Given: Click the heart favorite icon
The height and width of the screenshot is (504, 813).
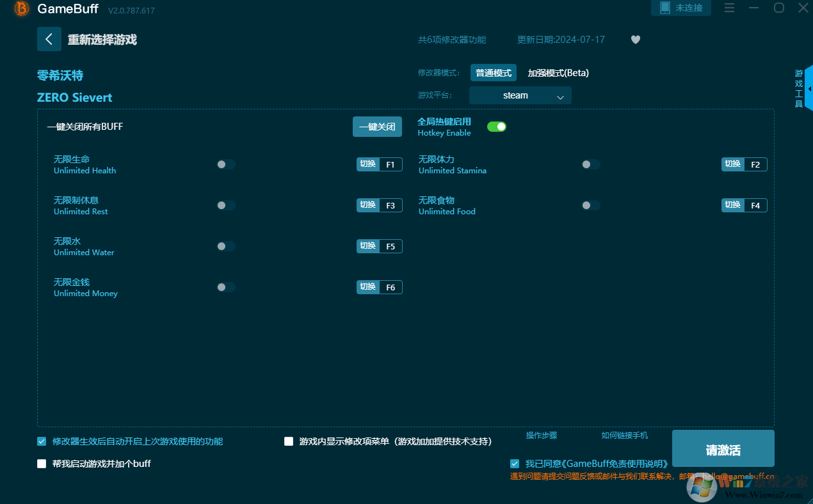Looking at the screenshot, I should (635, 40).
